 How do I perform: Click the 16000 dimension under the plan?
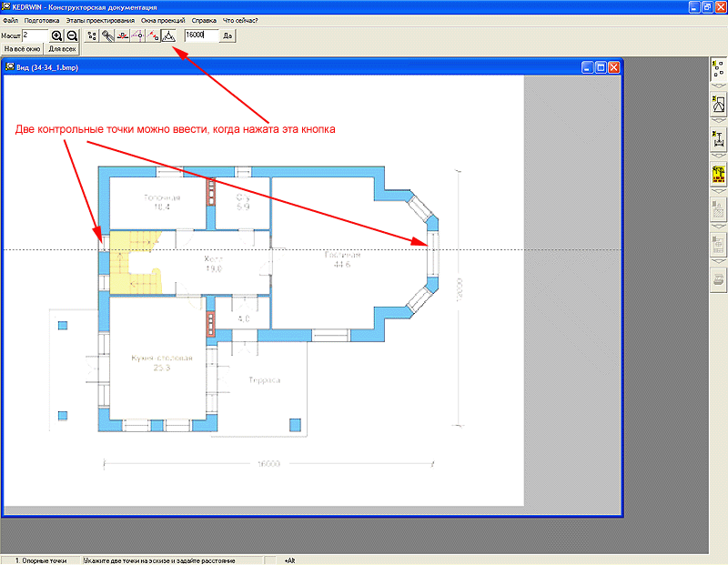(x=268, y=463)
